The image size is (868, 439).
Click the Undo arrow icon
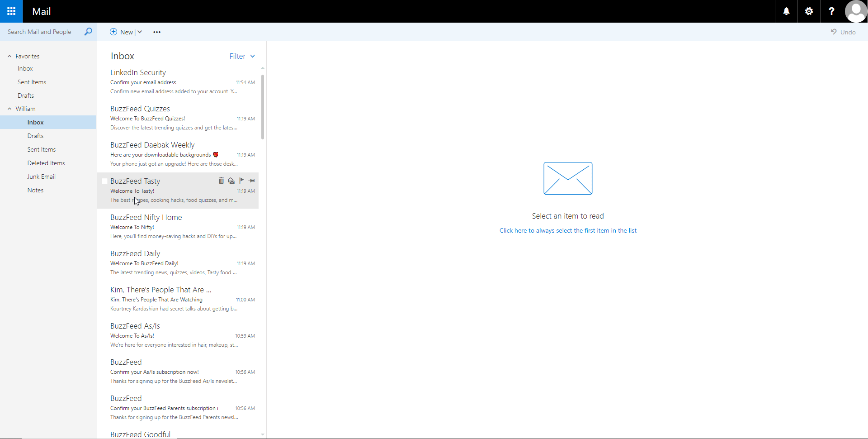(834, 32)
